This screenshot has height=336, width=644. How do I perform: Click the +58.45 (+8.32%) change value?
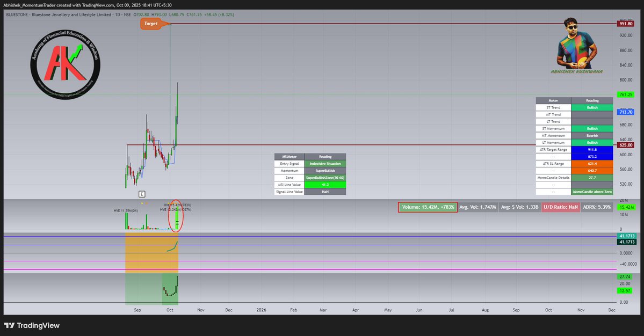click(x=220, y=15)
